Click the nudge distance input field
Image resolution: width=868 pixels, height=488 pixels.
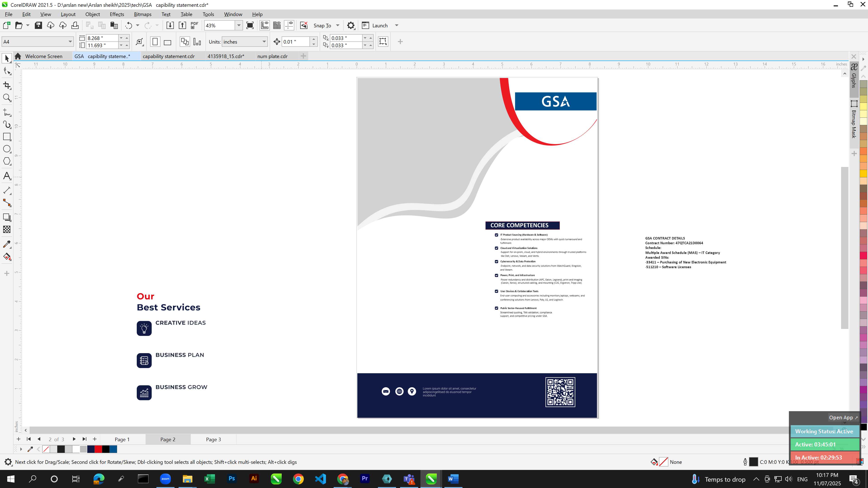coord(295,42)
